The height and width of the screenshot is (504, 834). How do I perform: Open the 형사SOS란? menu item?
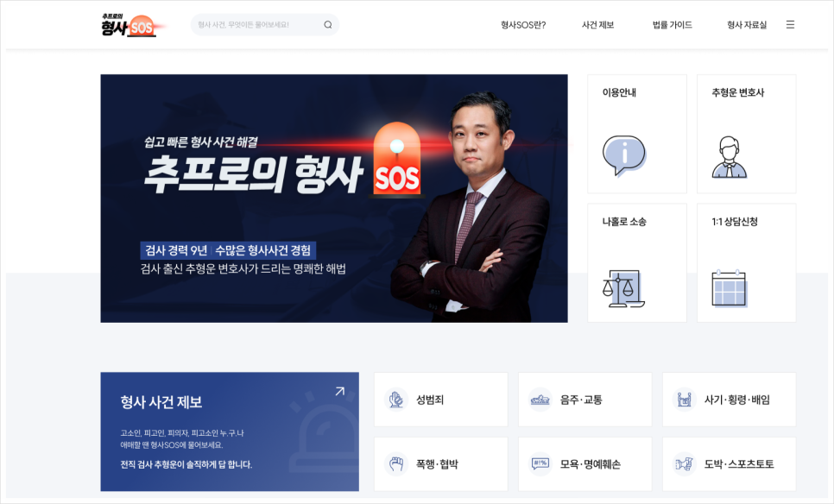point(523,24)
